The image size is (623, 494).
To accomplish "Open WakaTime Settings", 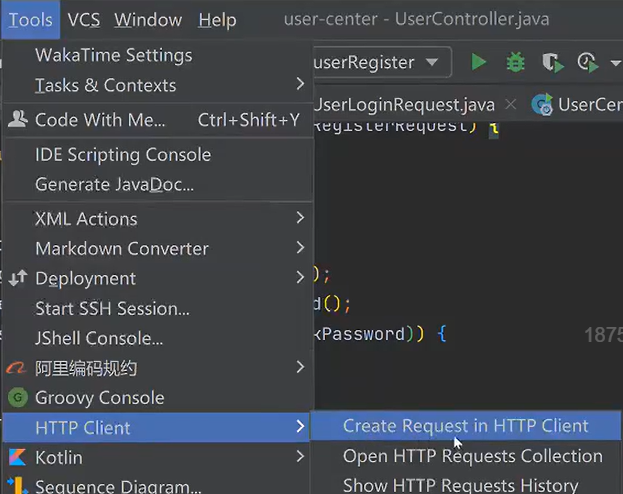I will point(113,55).
